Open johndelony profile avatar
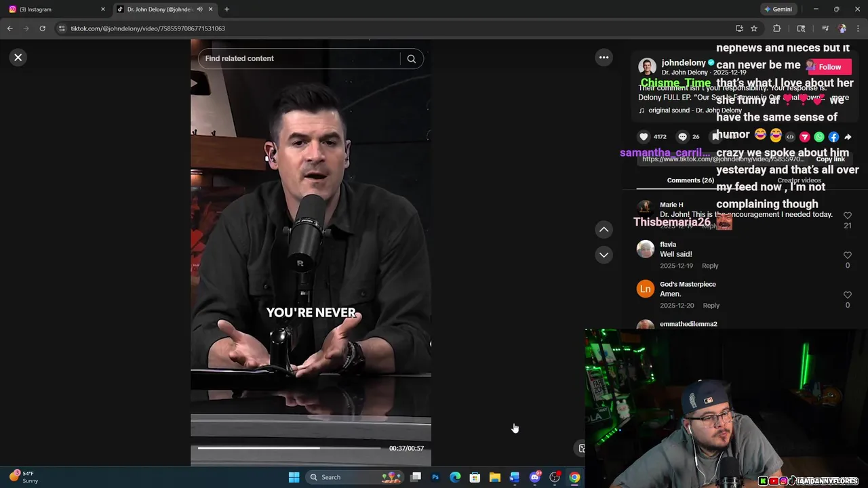The width and height of the screenshot is (868, 488). (647, 67)
